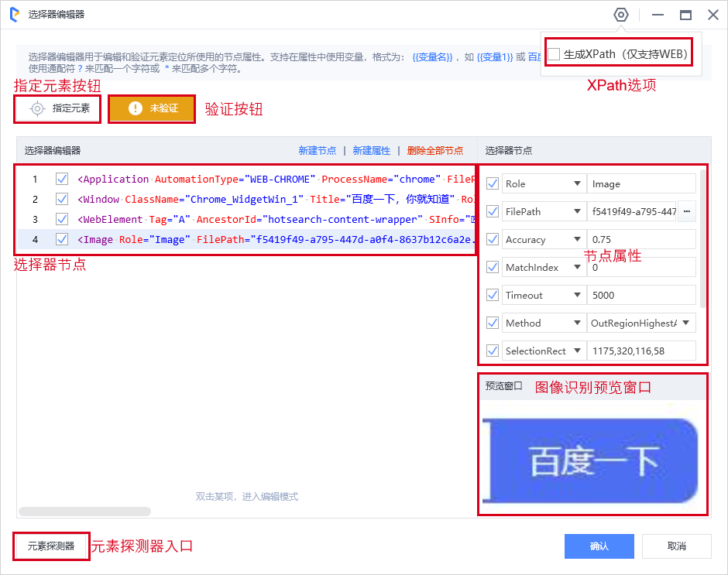Uncheck the Application node checkbox in row 1
The image size is (728, 575).
(x=62, y=179)
